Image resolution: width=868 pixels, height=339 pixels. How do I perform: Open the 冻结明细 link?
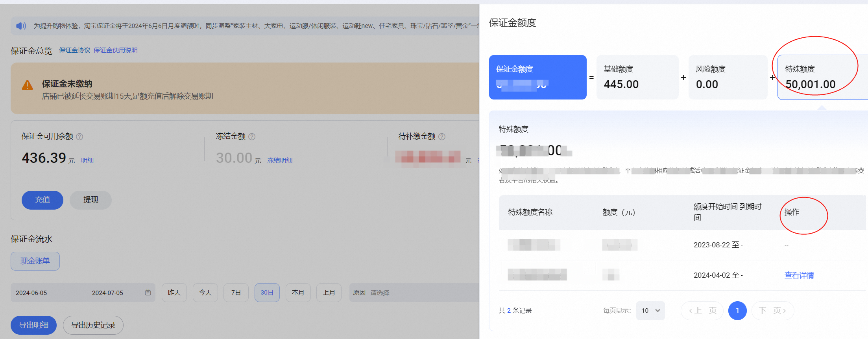pyautogui.click(x=280, y=160)
